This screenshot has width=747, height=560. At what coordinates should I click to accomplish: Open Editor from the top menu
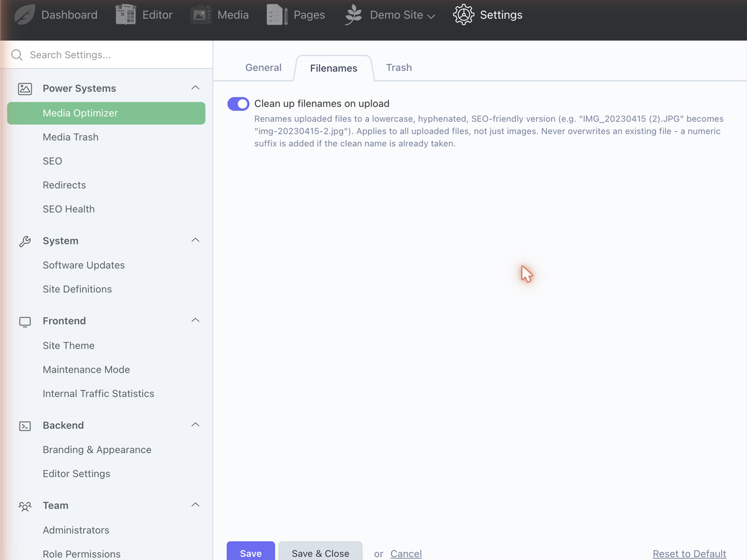tap(157, 15)
